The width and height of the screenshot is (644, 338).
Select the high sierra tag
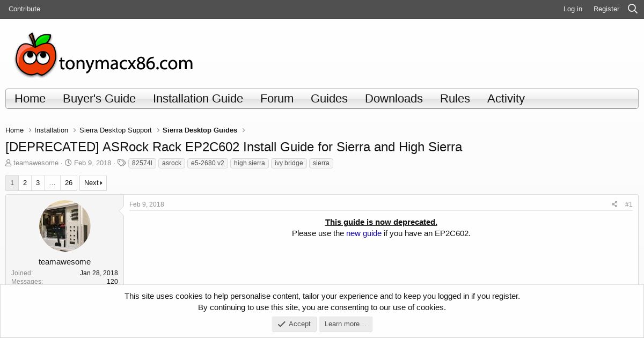pos(250,163)
